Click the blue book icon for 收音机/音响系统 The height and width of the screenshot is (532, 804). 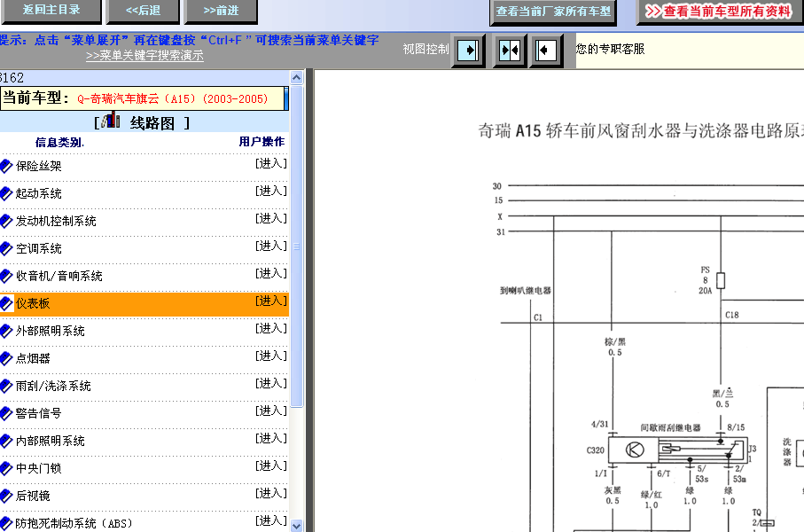point(6,276)
